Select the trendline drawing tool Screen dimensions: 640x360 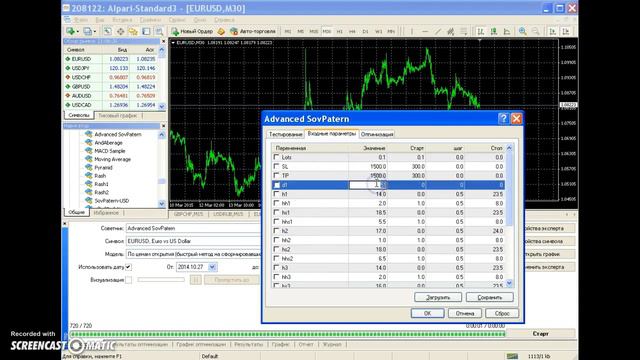(x=438, y=31)
